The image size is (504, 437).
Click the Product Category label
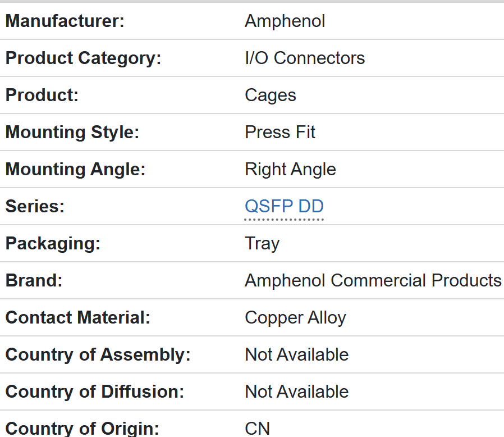tap(83, 58)
